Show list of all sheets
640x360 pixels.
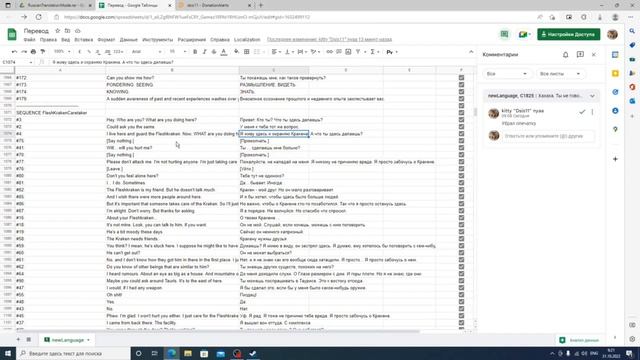point(29,340)
